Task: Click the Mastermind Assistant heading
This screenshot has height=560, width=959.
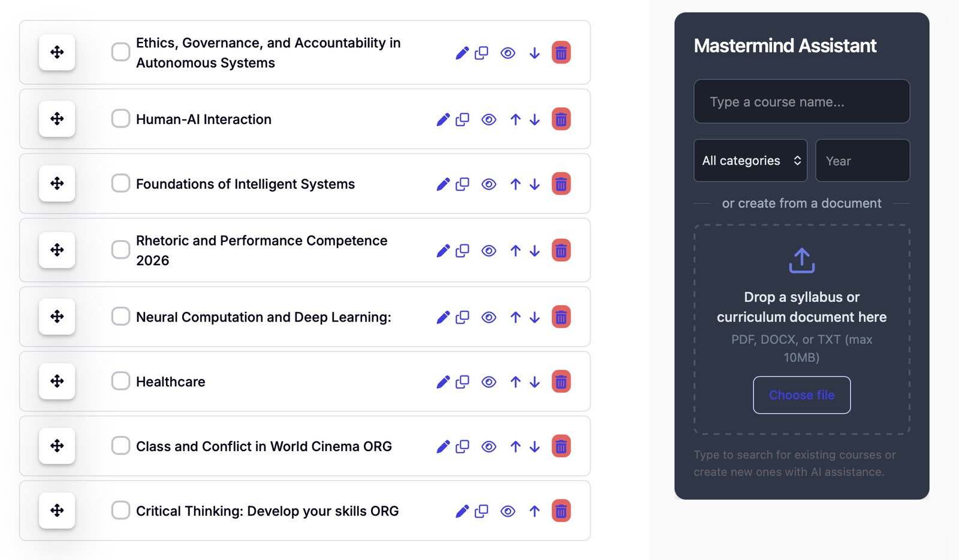Action: (x=785, y=46)
